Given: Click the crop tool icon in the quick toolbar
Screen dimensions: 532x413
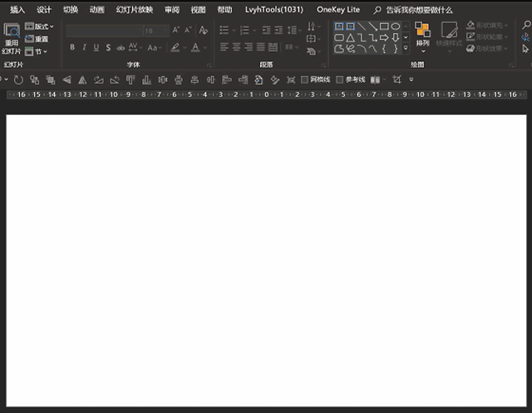Looking at the screenshot, I should 396,80.
